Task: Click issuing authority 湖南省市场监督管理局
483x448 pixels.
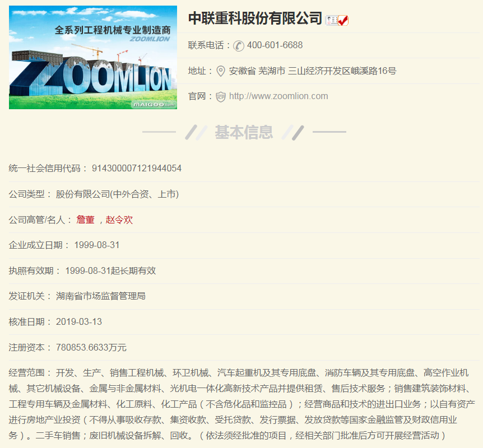Action: coord(100,296)
